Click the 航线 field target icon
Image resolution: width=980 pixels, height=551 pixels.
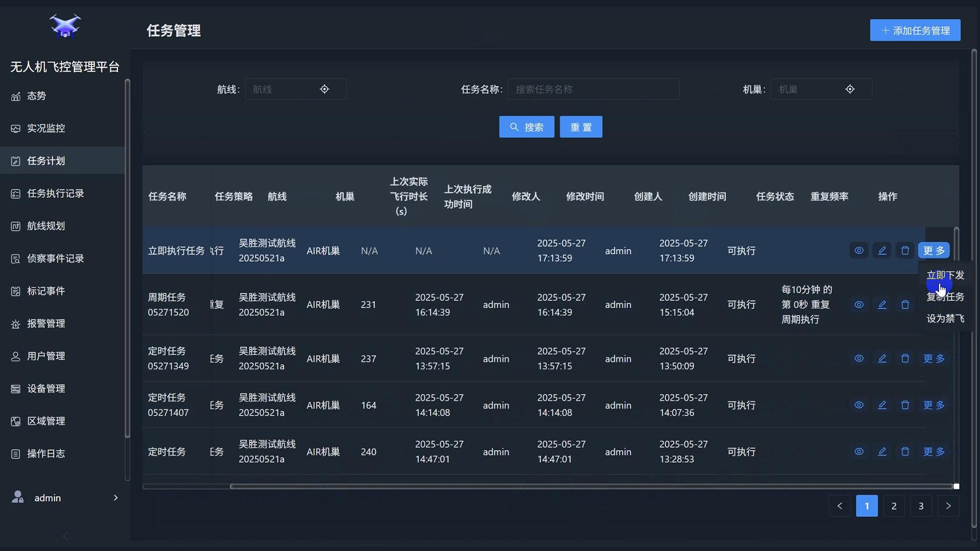[325, 89]
